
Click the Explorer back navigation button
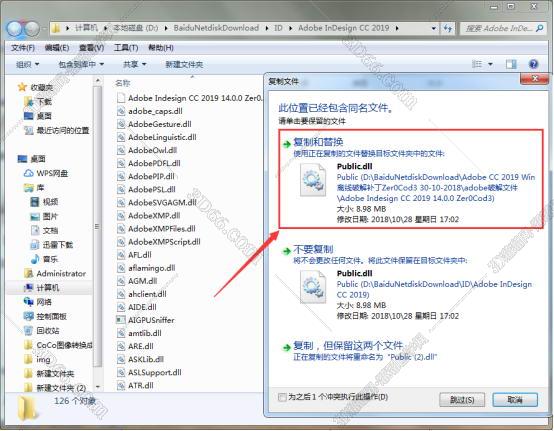point(15,29)
